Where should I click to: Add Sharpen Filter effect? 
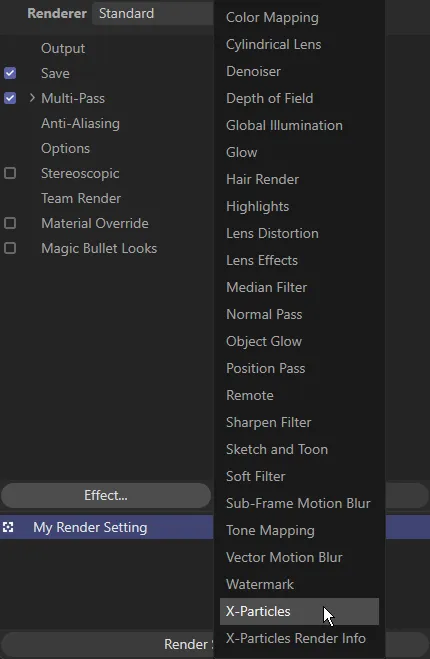(x=299, y=422)
